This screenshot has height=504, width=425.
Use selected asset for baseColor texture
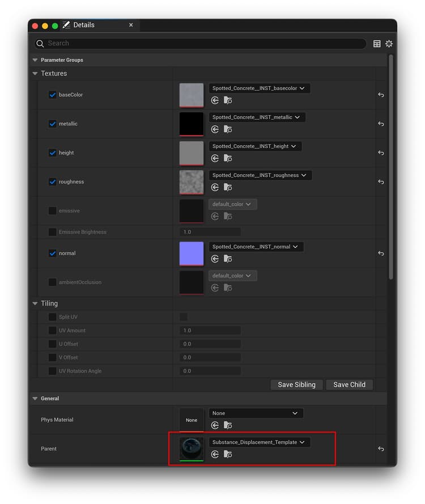[215, 100]
